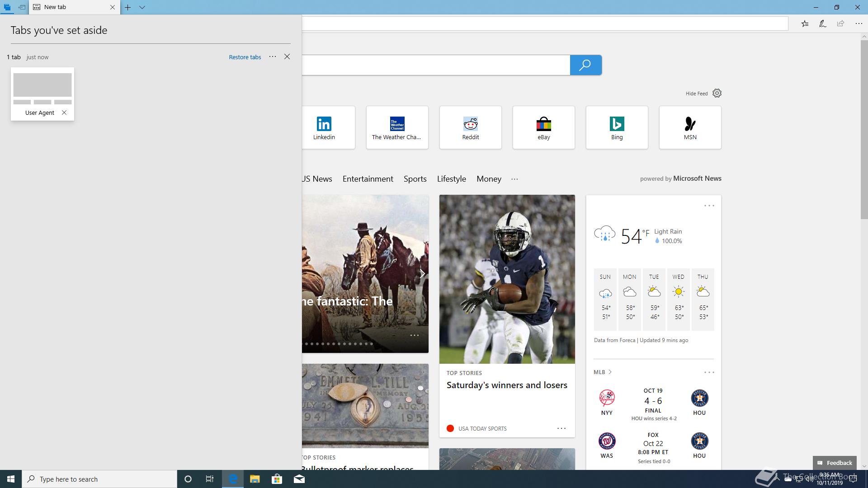Select the Entertainment feed tab
Image resolution: width=868 pixels, height=488 pixels.
point(368,179)
